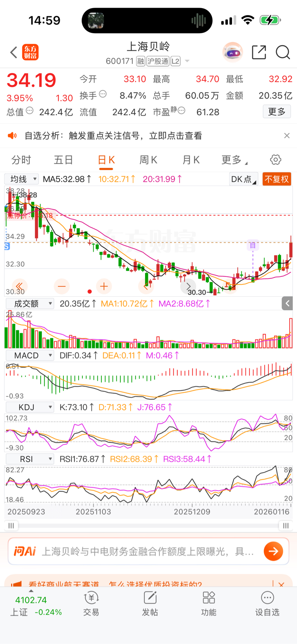Open the AI robot avatar assistant
The image size is (297, 644).
click(x=232, y=52)
